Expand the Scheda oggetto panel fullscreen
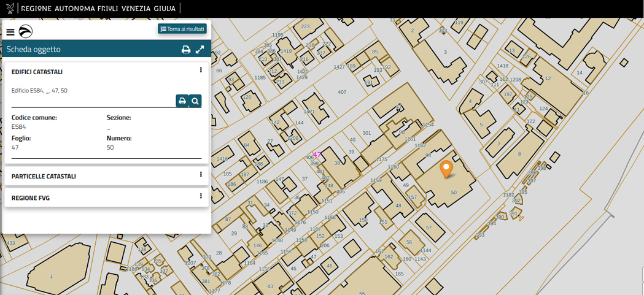Image resolution: width=644 pixels, height=295 pixels. point(200,50)
